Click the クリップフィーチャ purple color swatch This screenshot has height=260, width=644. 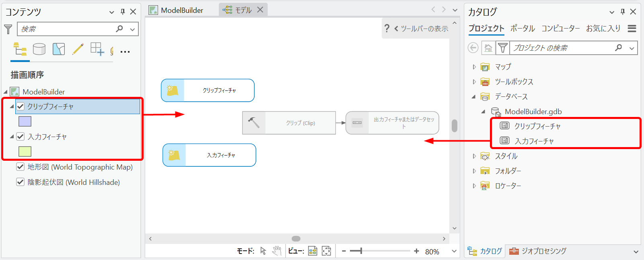(25, 121)
